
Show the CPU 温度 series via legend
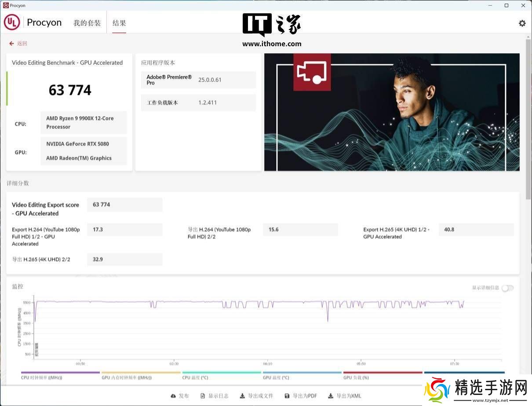pyautogui.click(x=222, y=373)
